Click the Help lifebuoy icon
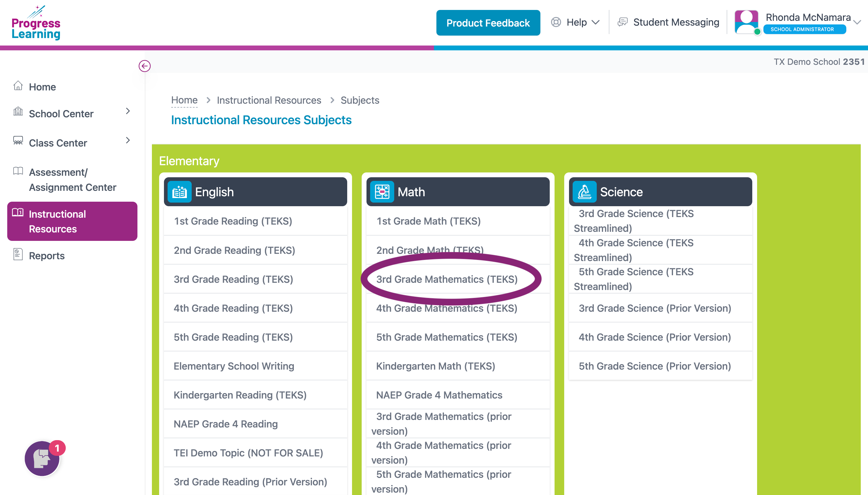This screenshot has width=868, height=495. [x=556, y=22]
